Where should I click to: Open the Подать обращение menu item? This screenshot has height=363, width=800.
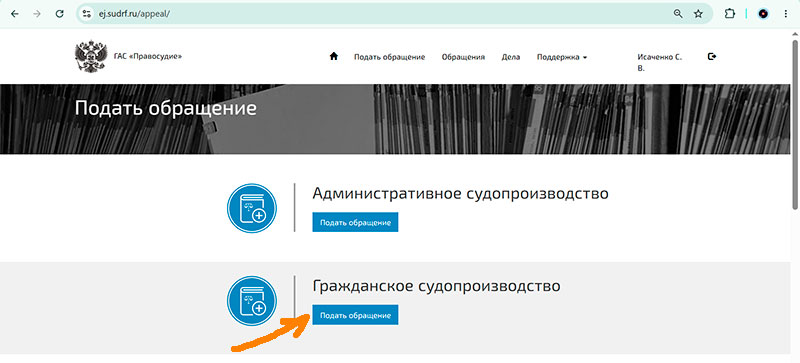coord(390,57)
